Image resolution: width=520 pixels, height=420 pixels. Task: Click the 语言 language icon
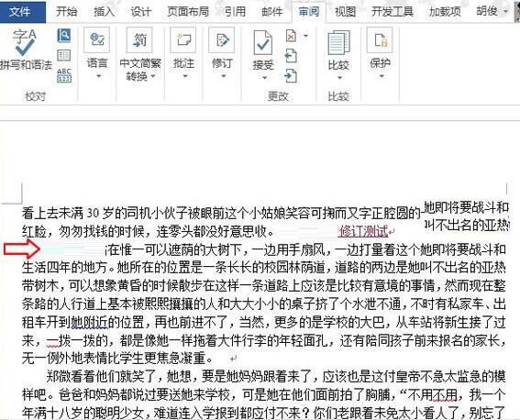pyautogui.click(x=97, y=40)
